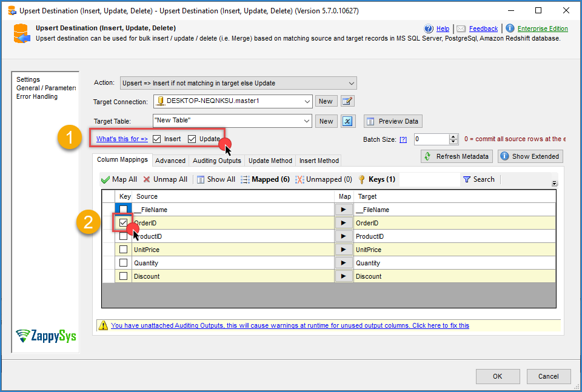Image resolution: width=582 pixels, height=392 pixels.
Task: Click map arrow for OrderID row
Action: tap(343, 223)
